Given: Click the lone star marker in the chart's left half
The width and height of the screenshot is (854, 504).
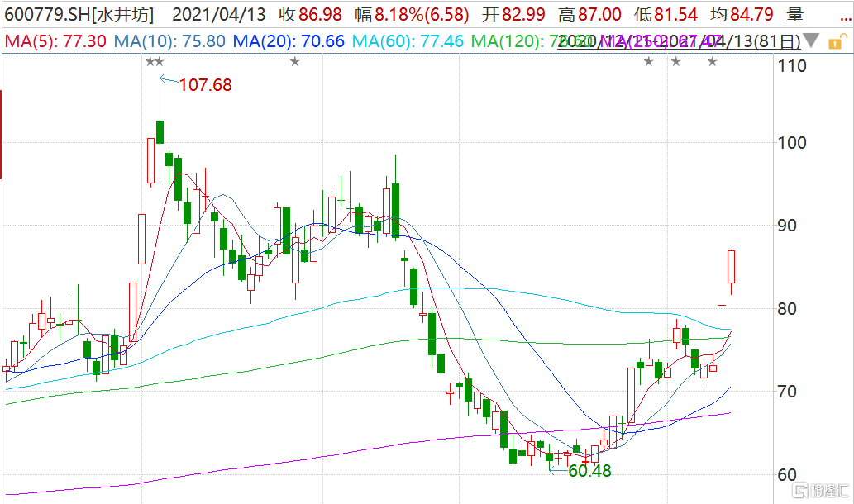Looking at the screenshot, I should pos(294,62).
